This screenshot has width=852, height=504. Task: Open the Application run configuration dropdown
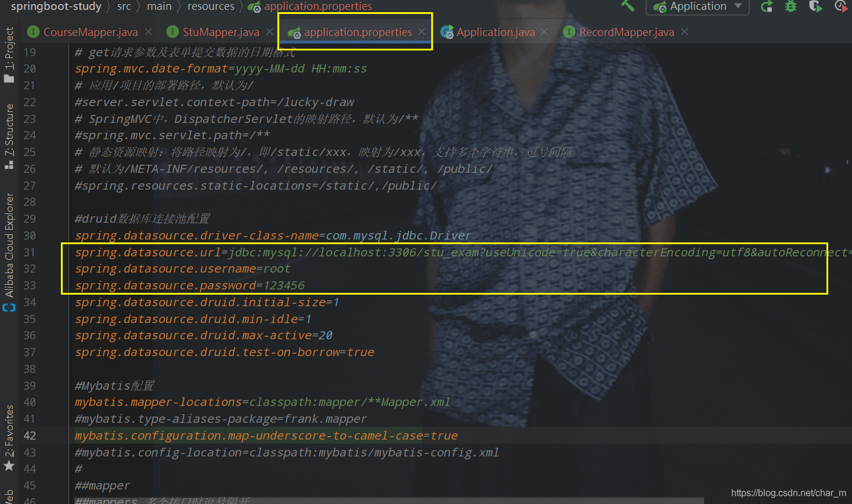click(x=698, y=6)
